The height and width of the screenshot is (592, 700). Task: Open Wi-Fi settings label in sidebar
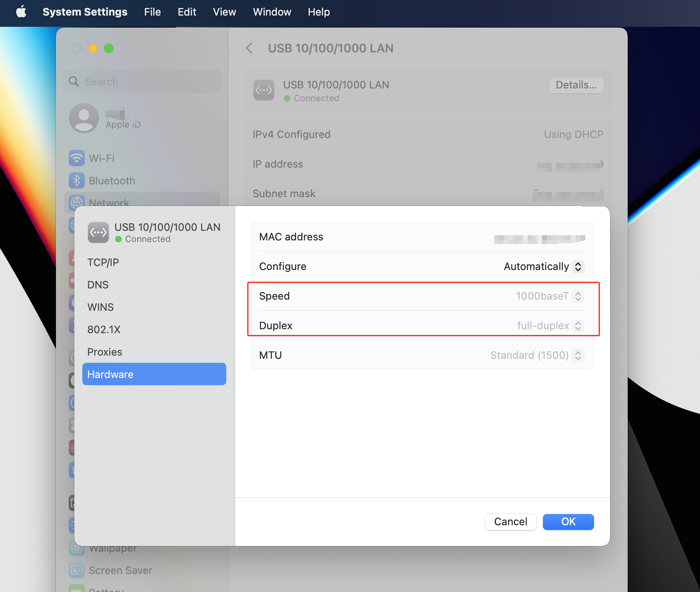(x=102, y=158)
